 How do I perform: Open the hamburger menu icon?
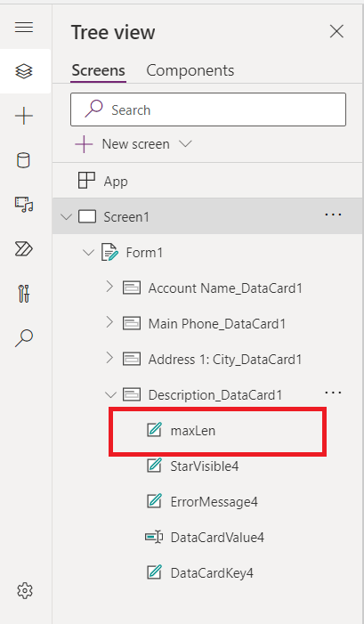[24, 27]
